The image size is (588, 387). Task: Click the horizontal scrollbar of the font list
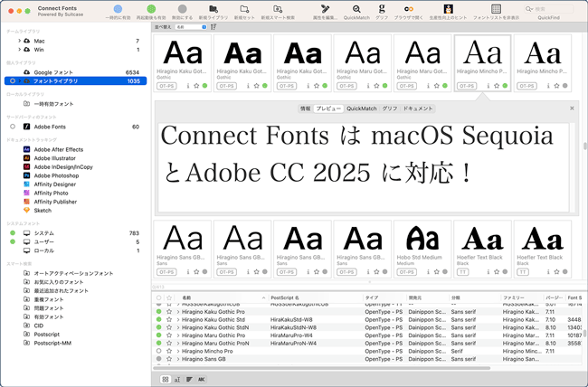click(323, 368)
